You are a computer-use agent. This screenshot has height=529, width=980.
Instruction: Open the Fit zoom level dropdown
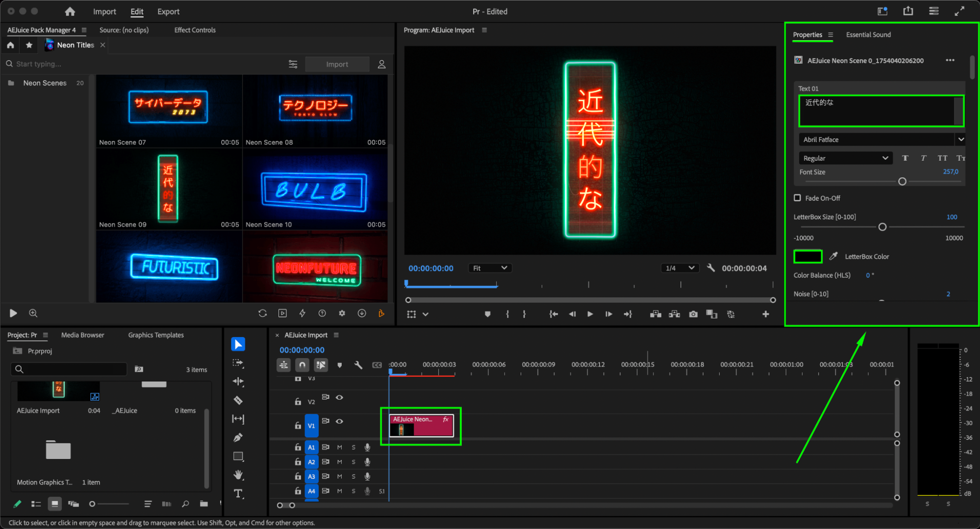[x=489, y=268]
